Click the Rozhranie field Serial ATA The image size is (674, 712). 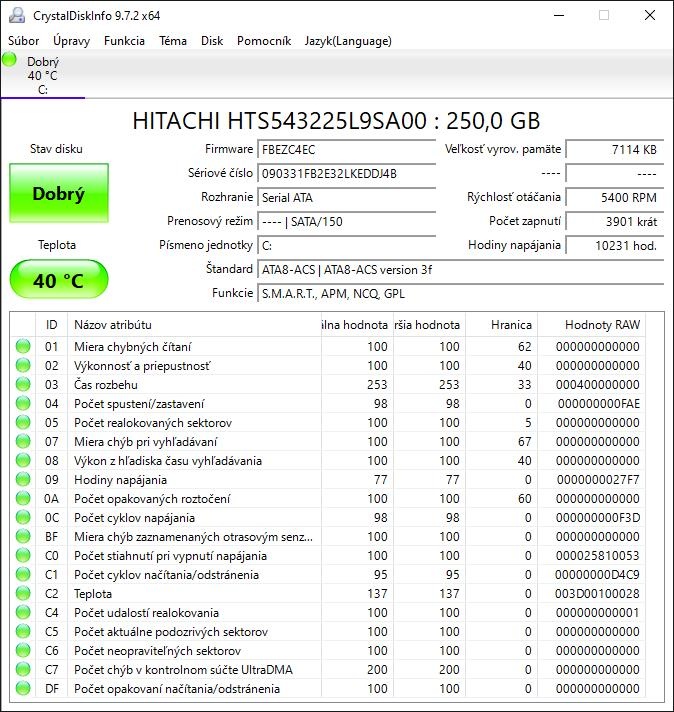[x=347, y=197]
